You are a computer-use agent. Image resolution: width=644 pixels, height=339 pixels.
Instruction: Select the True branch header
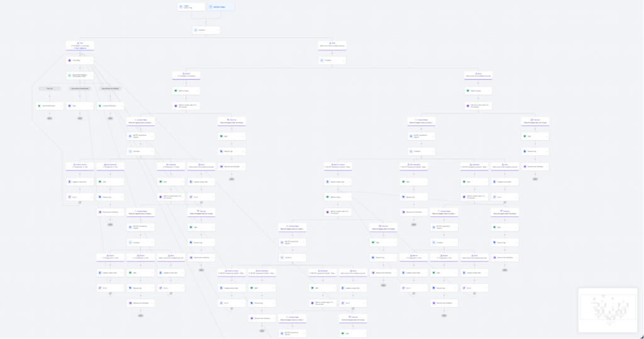(x=80, y=45)
